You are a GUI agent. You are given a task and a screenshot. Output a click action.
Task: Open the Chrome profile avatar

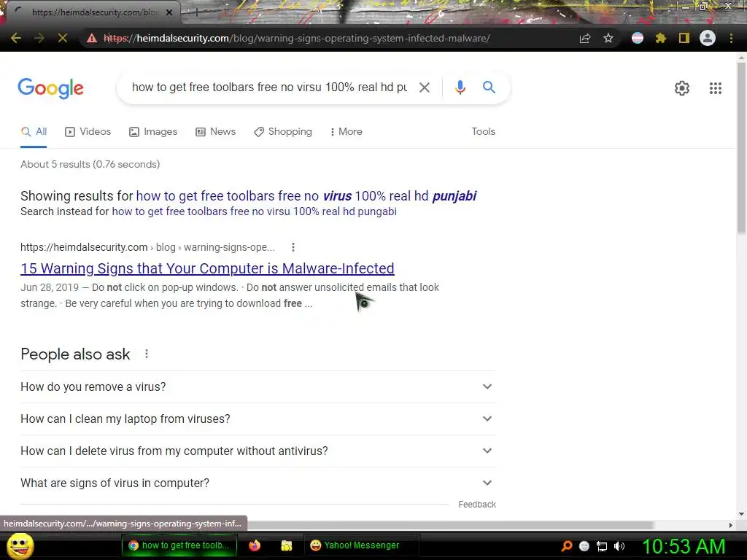[x=708, y=38]
